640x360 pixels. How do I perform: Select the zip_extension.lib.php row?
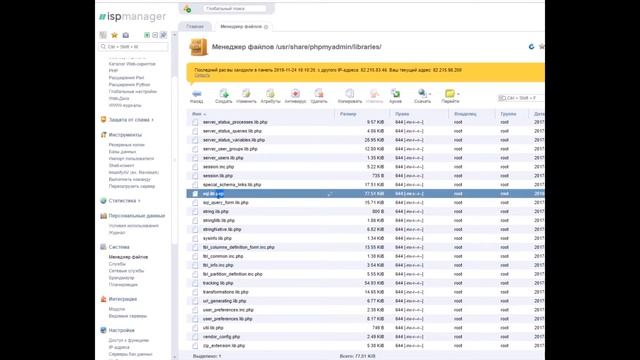(365, 346)
